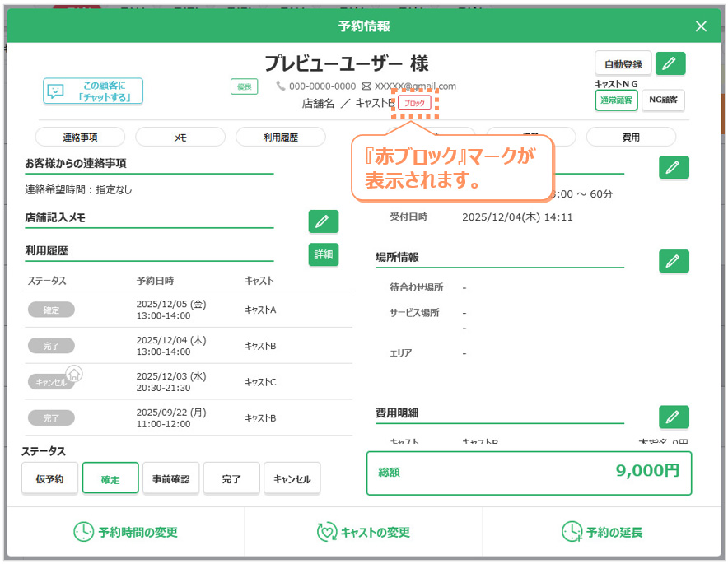Switch to the 費用 tab
Screen dimensions: 728x564
pyautogui.click(x=630, y=138)
